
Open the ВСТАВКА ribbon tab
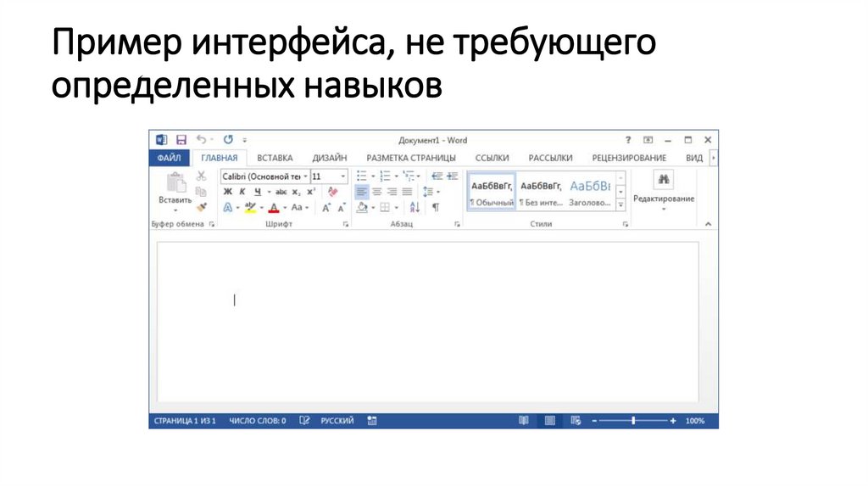click(275, 158)
